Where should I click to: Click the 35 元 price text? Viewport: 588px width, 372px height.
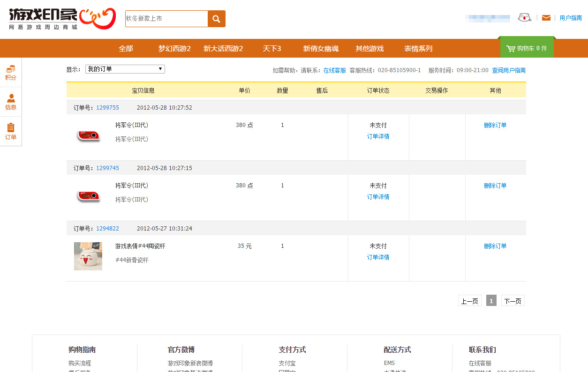[245, 246]
